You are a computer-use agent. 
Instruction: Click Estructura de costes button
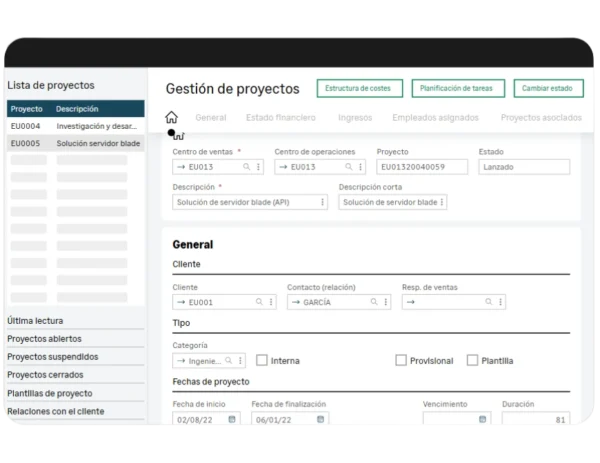[360, 88]
